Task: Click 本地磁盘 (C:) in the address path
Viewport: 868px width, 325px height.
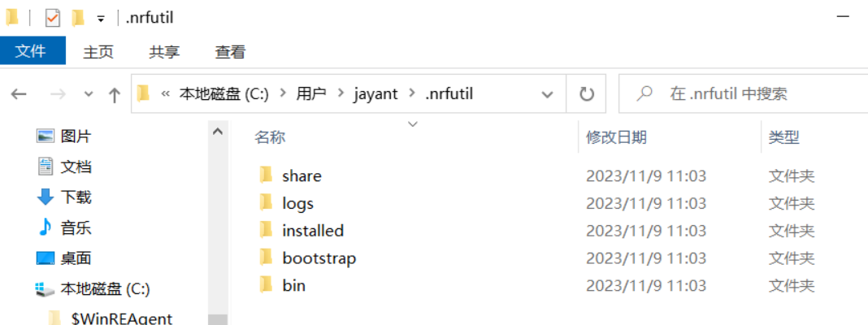Action: [224, 94]
